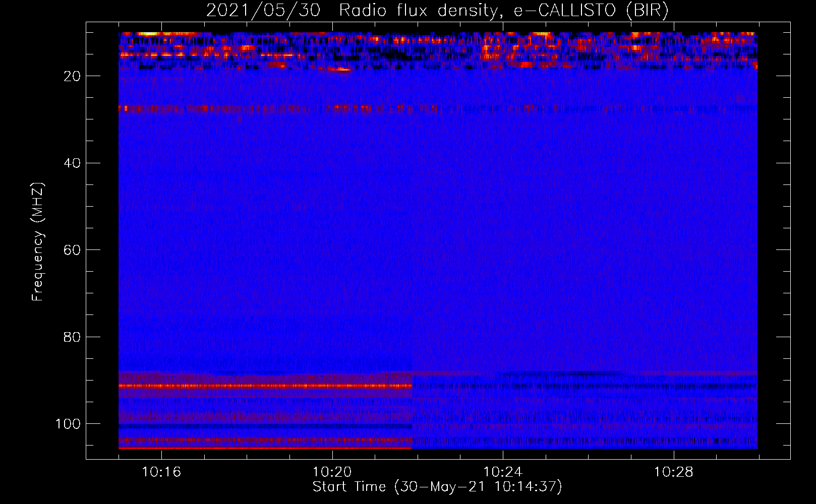The height and width of the screenshot is (504, 816).
Task: Click the bright red interference band near 91 MHz
Action: (265, 386)
